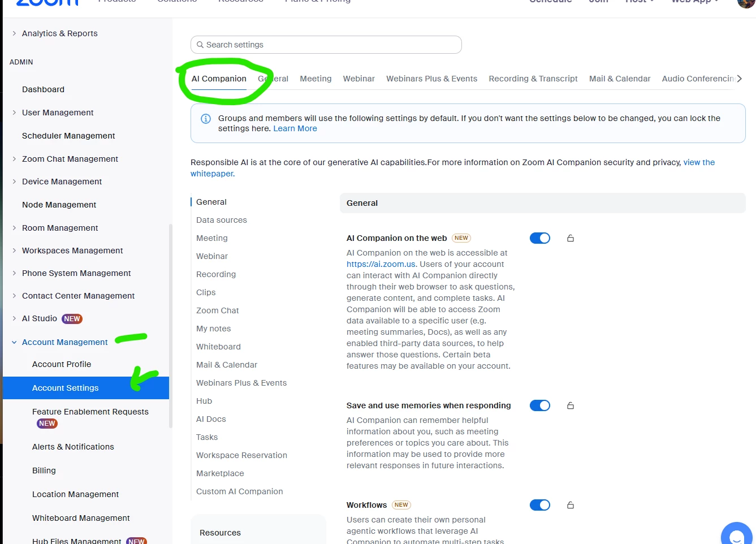
Task: Click the Learn More link
Action: point(295,128)
